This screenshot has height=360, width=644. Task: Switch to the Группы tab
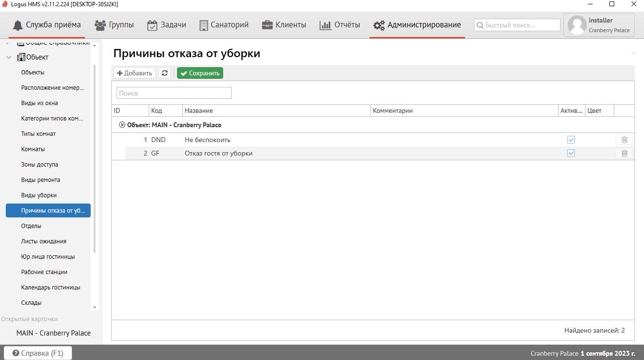tap(114, 25)
